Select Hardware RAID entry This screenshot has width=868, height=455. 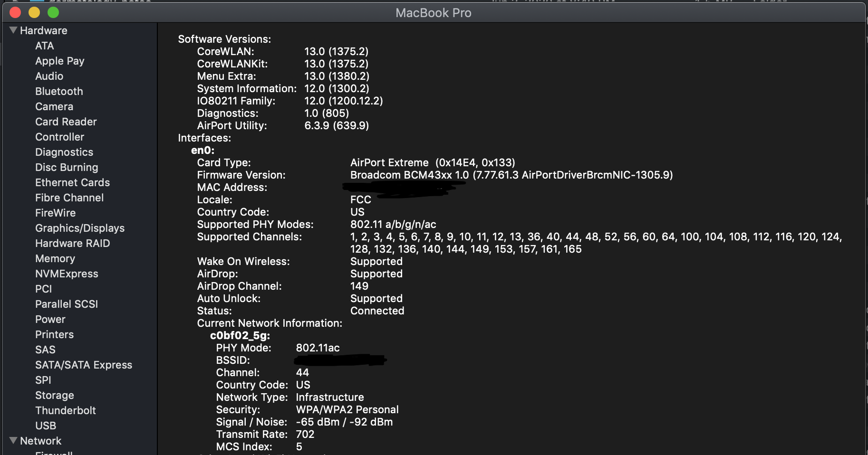click(x=73, y=243)
